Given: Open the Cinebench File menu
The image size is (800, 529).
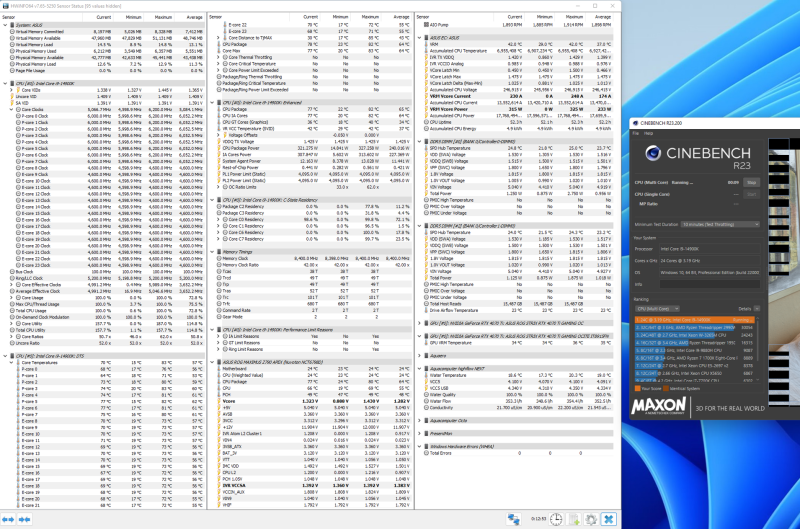Looking at the screenshot, I should tap(636, 133).
